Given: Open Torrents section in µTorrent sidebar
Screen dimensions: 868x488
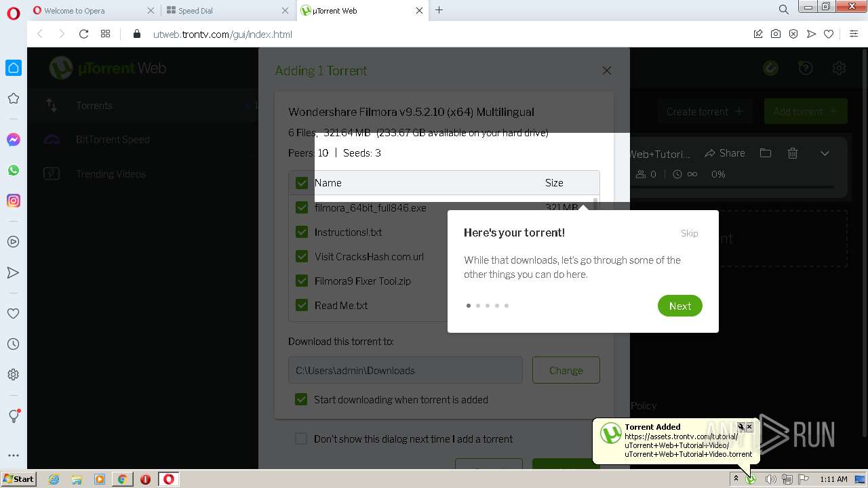Looking at the screenshot, I should (x=94, y=106).
